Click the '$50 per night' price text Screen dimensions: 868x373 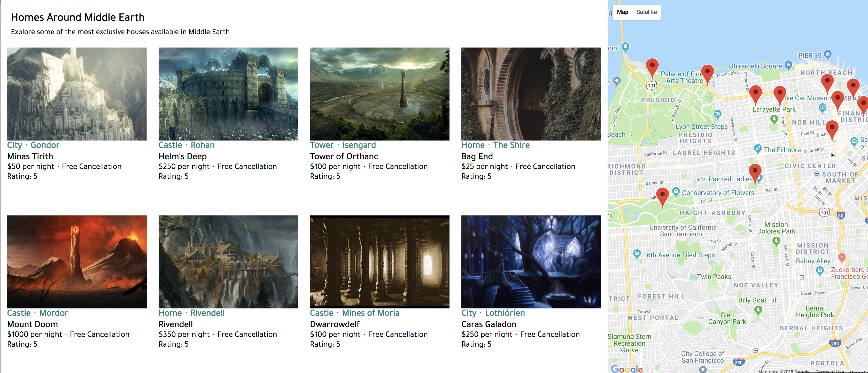click(x=31, y=166)
